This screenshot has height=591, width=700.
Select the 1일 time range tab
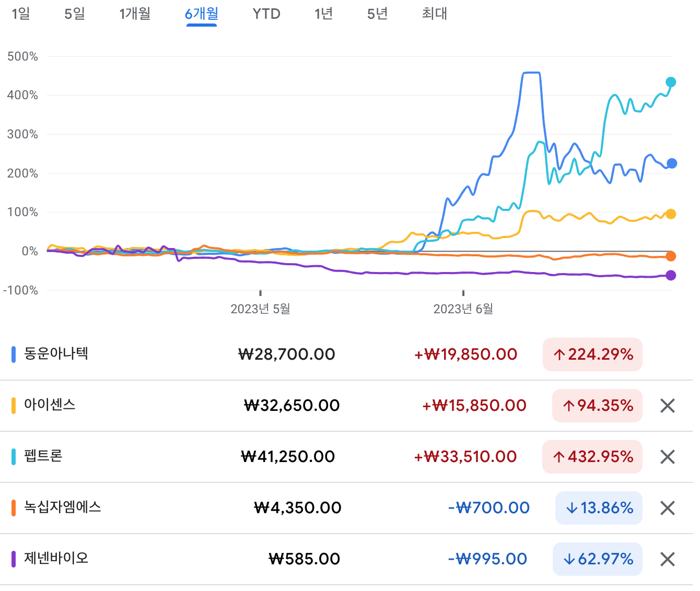pyautogui.click(x=21, y=14)
